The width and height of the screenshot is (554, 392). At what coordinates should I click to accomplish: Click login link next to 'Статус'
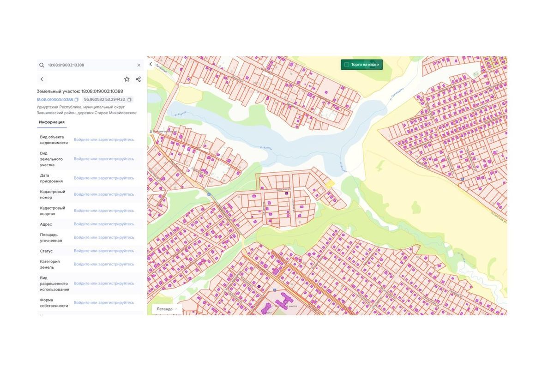pyautogui.click(x=104, y=251)
